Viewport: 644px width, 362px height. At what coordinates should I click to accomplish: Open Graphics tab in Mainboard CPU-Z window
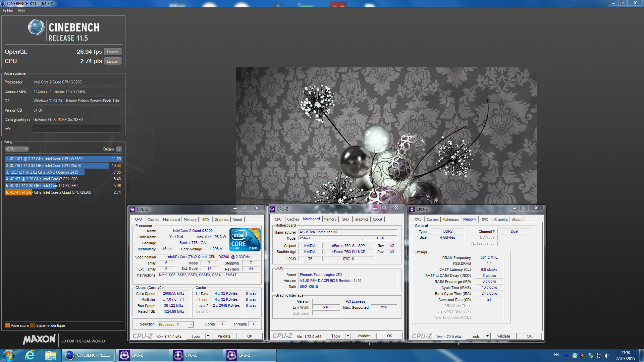tap(361, 219)
